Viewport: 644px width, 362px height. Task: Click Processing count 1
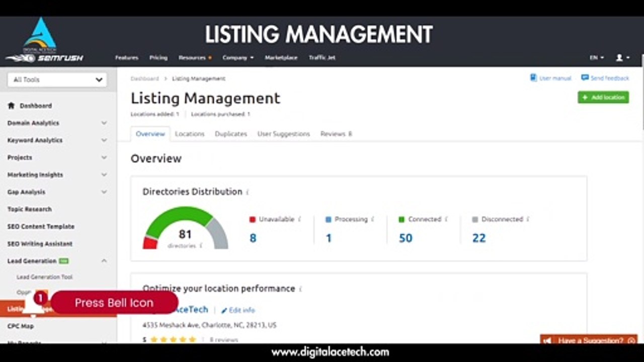[x=329, y=238]
